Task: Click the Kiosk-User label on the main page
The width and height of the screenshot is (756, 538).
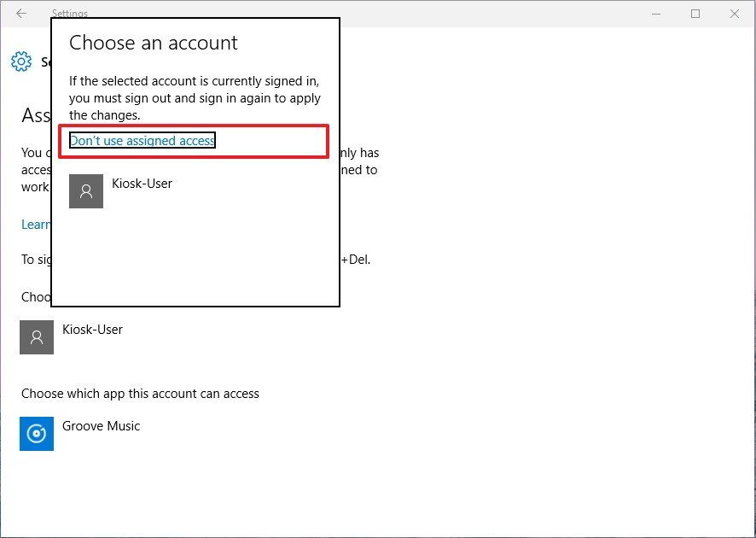Action: click(92, 329)
